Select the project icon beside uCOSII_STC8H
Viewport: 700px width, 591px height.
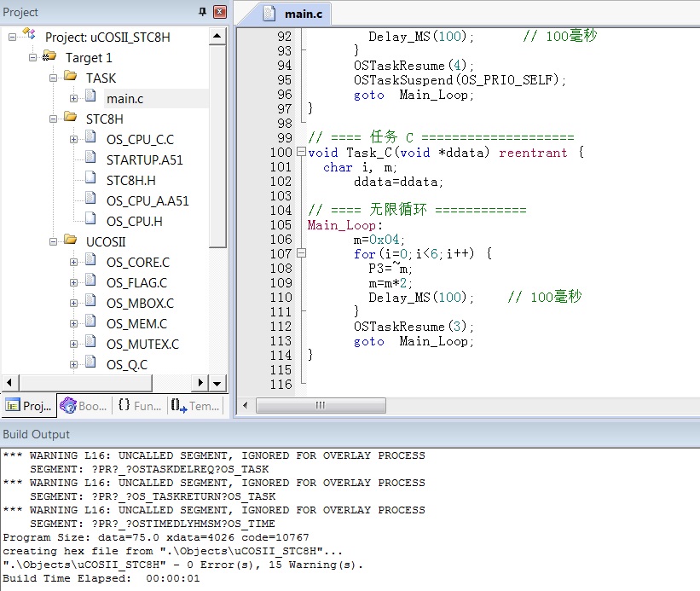click(x=29, y=34)
